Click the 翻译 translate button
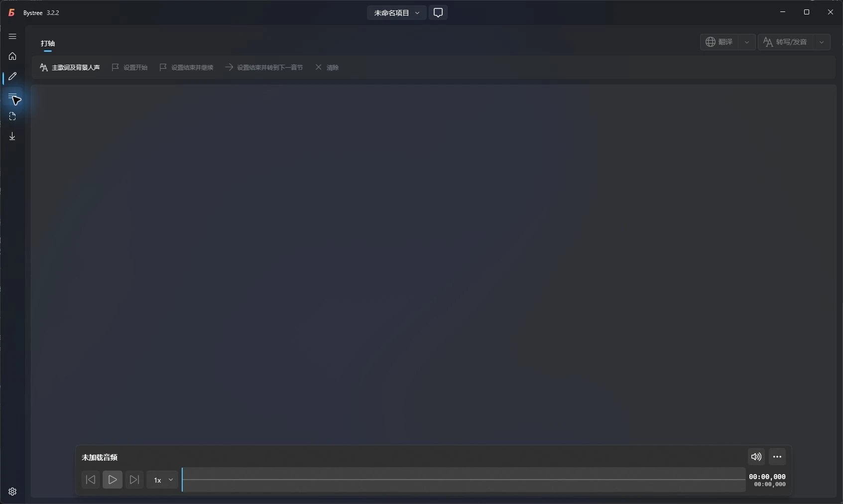The width and height of the screenshot is (843, 504). [x=720, y=42]
